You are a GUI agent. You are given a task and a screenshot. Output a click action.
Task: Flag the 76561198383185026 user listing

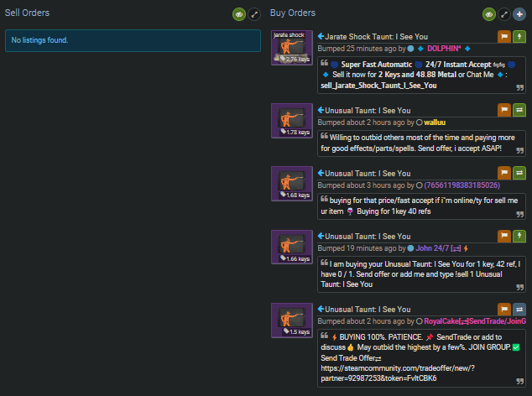(x=504, y=173)
